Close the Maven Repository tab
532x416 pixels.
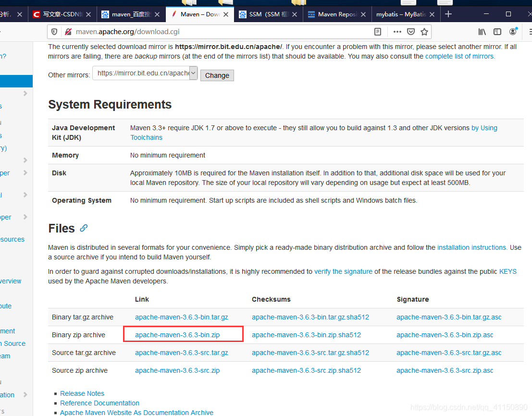(x=363, y=14)
